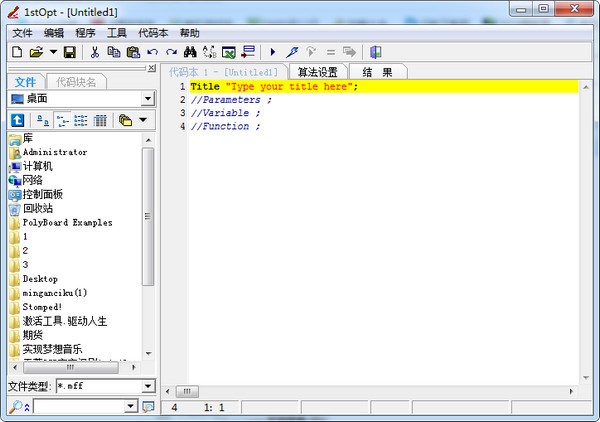
Task: Expand the 桌面 location dropdown
Action: click(148, 98)
